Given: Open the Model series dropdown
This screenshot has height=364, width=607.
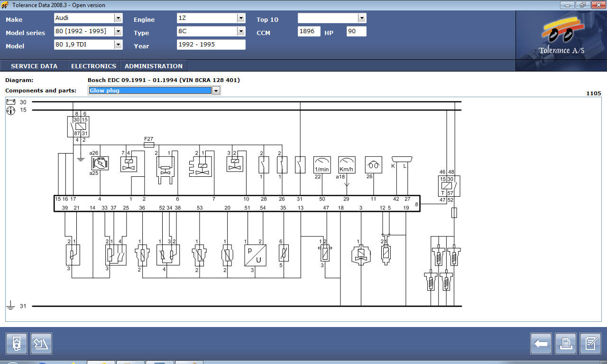Looking at the screenshot, I should click(118, 31).
